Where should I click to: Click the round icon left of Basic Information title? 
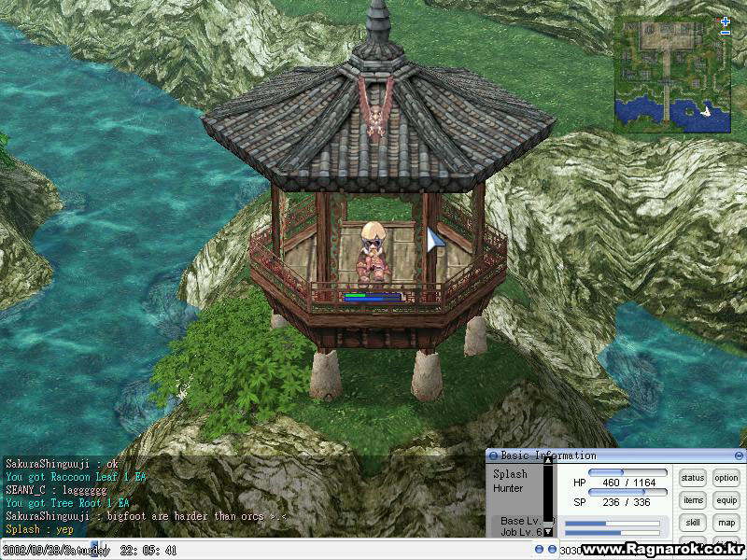493,455
